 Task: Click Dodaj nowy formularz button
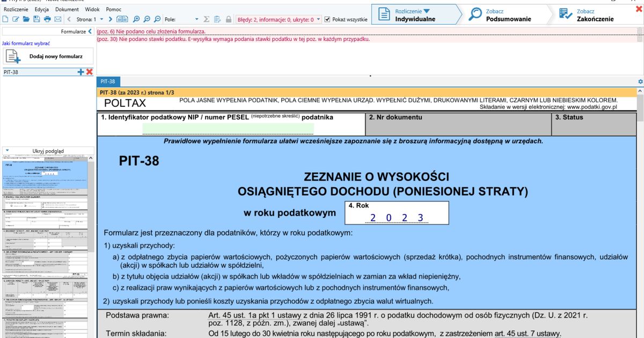pos(48,56)
